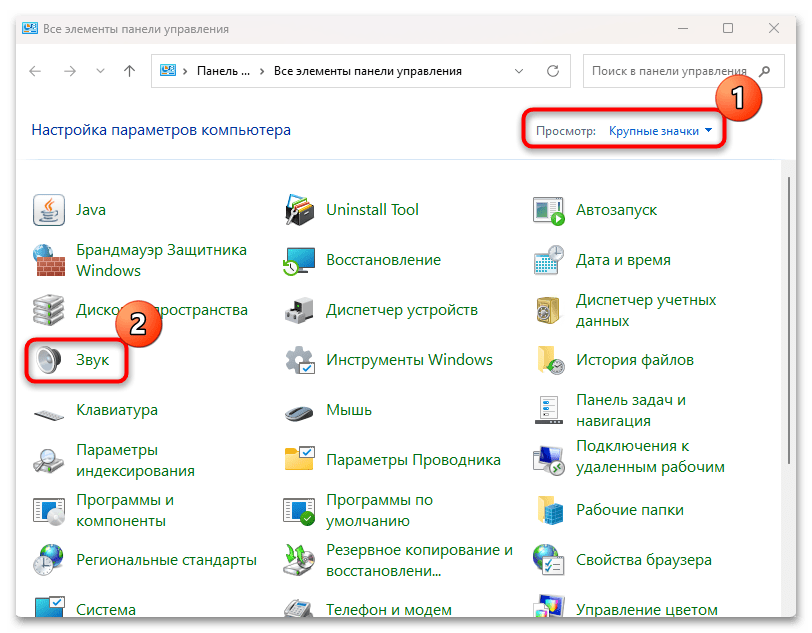Click the Поиск в панели управления search field

[x=670, y=71]
